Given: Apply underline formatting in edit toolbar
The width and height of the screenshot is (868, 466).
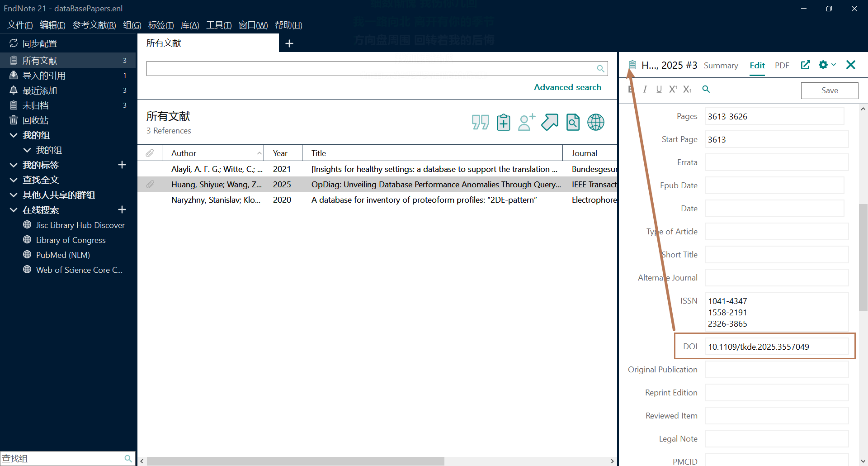Looking at the screenshot, I should (x=659, y=90).
